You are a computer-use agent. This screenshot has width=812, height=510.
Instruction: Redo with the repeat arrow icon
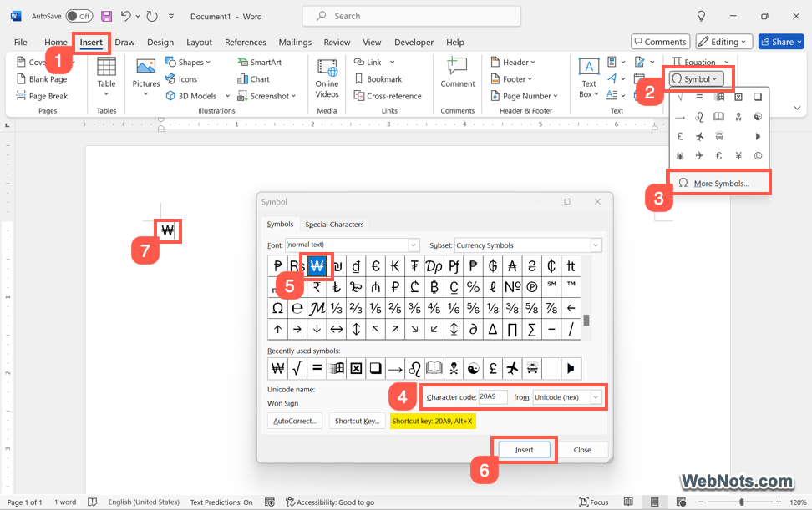pyautogui.click(x=152, y=16)
